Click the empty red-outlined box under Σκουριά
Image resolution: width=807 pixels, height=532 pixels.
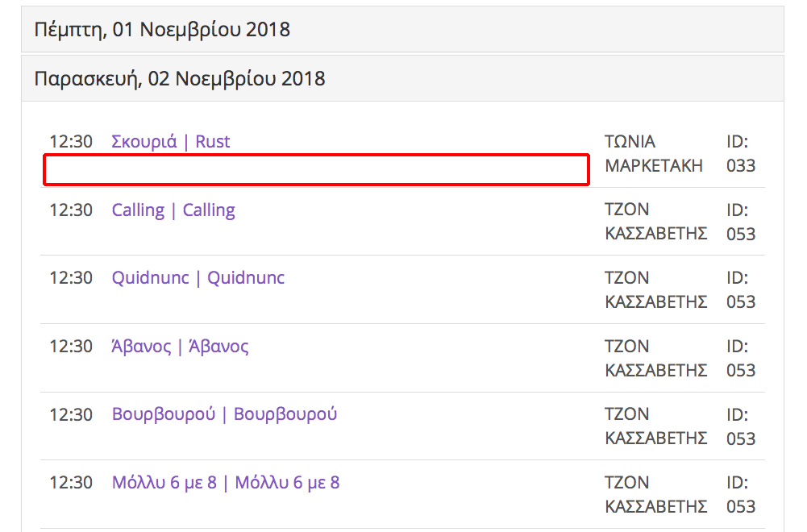316,171
